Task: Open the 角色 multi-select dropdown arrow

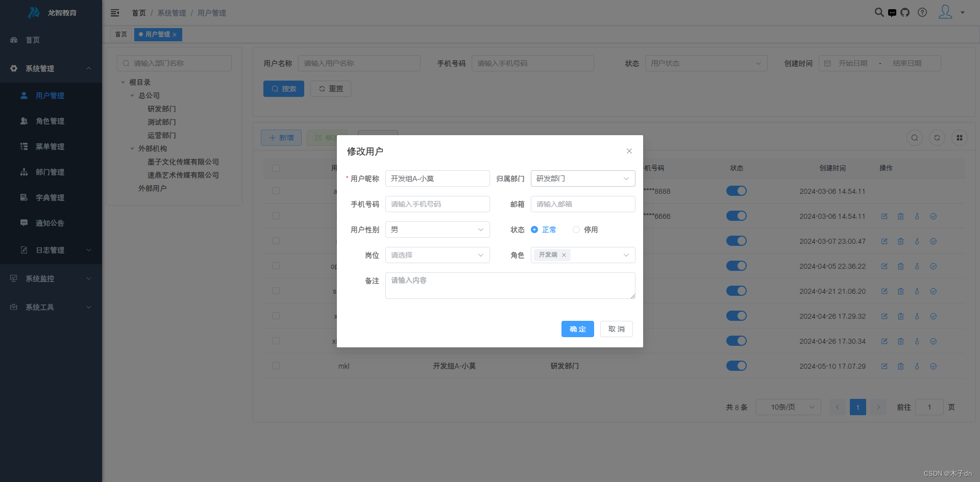Action: pos(626,255)
